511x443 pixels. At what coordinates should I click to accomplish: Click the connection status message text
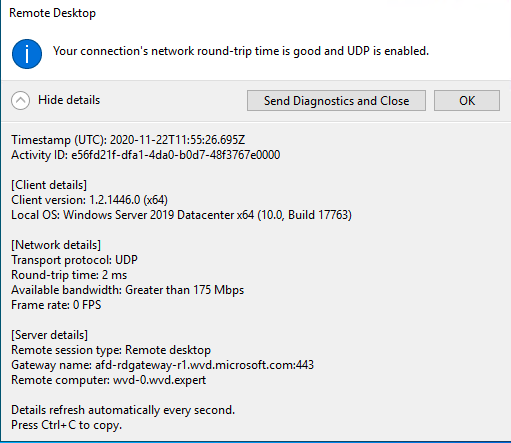point(241,51)
